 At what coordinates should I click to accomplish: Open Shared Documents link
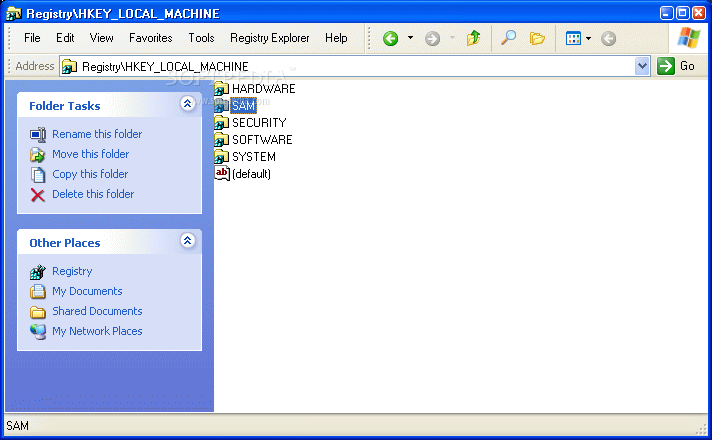click(x=97, y=311)
